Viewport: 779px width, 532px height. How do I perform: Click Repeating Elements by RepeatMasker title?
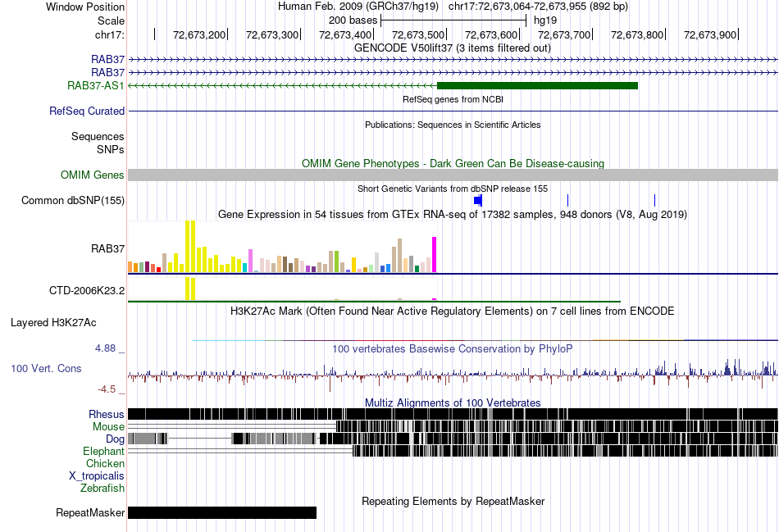point(453,501)
